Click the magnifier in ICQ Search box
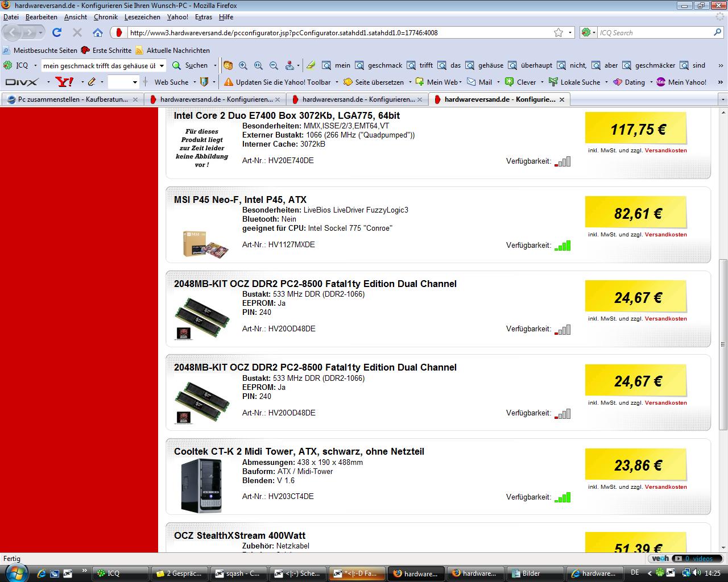The image size is (728, 582). [718, 32]
